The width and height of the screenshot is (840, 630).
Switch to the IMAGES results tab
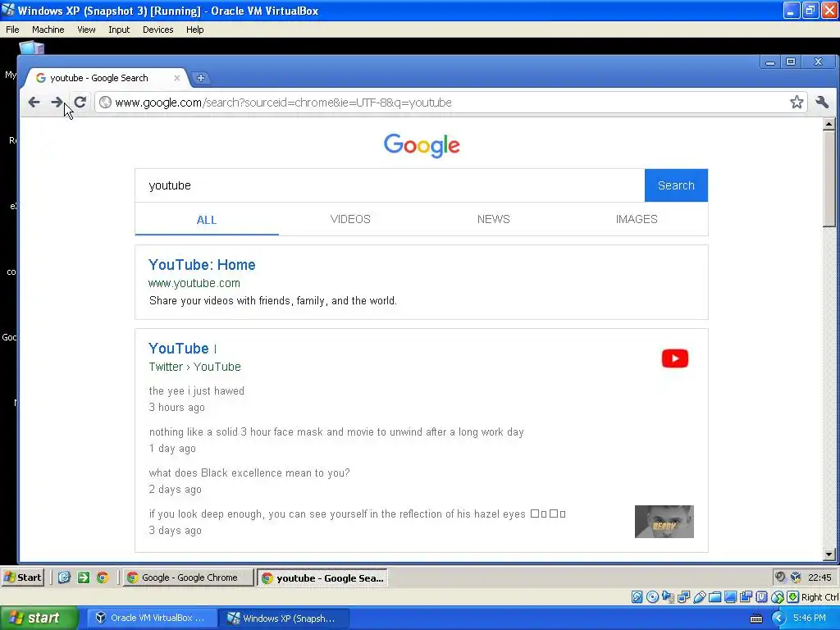[x=637, y=219]
